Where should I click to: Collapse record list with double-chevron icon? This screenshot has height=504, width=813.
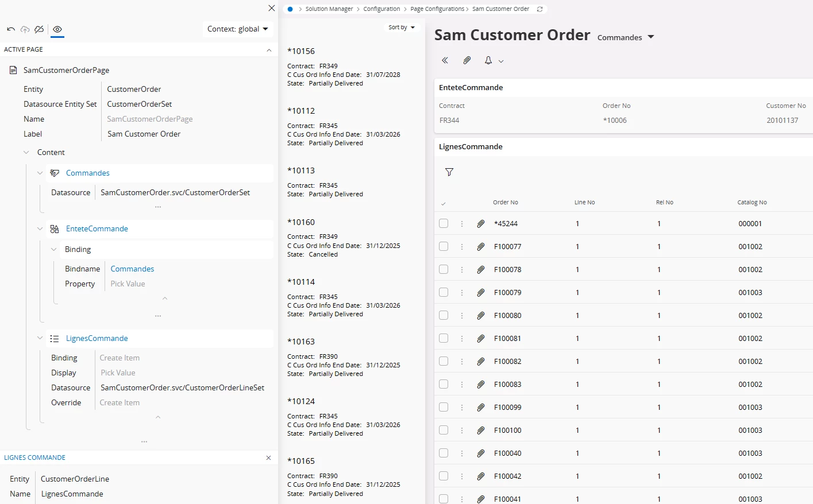445,60
